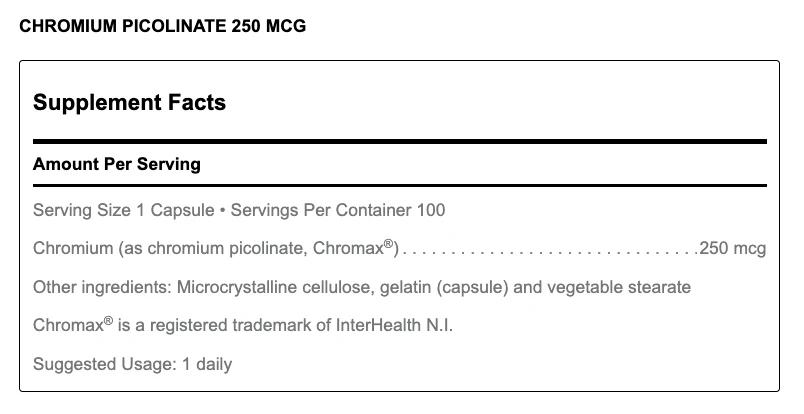Click Chromax in the trademark line
804x414 pixels.
[x=68, y=325]
